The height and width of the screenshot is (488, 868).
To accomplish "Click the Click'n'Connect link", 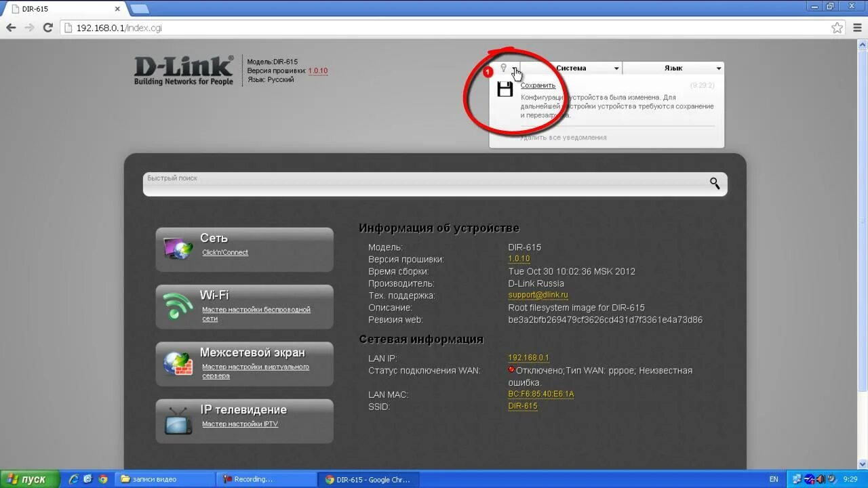I will click(x=225, y=252).
